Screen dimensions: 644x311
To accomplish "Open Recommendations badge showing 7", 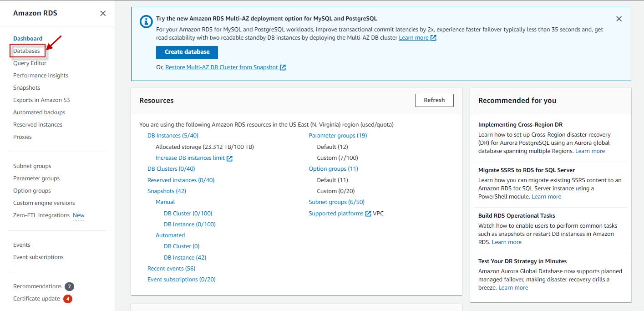I will point(69,286).
